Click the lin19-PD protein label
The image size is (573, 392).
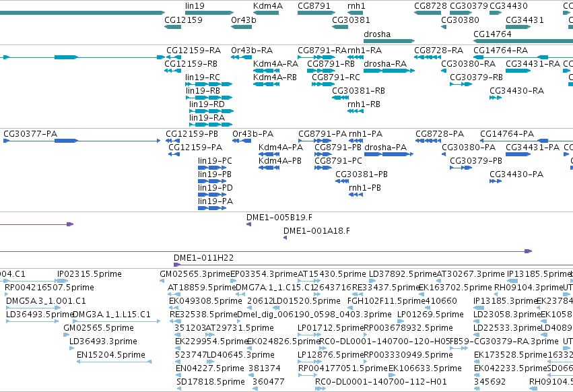click(215, 188)
